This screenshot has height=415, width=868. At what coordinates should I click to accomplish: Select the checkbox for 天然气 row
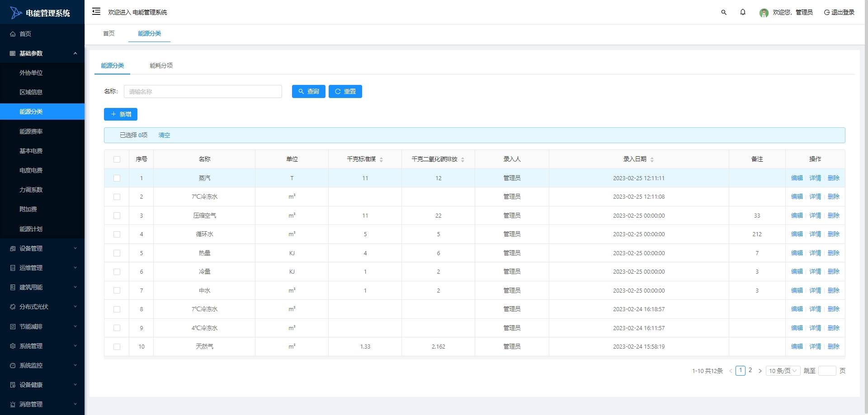117,347
